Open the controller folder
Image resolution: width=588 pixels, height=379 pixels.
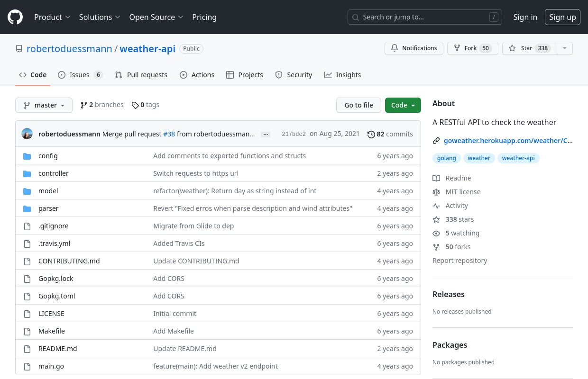tap(54, 173)
